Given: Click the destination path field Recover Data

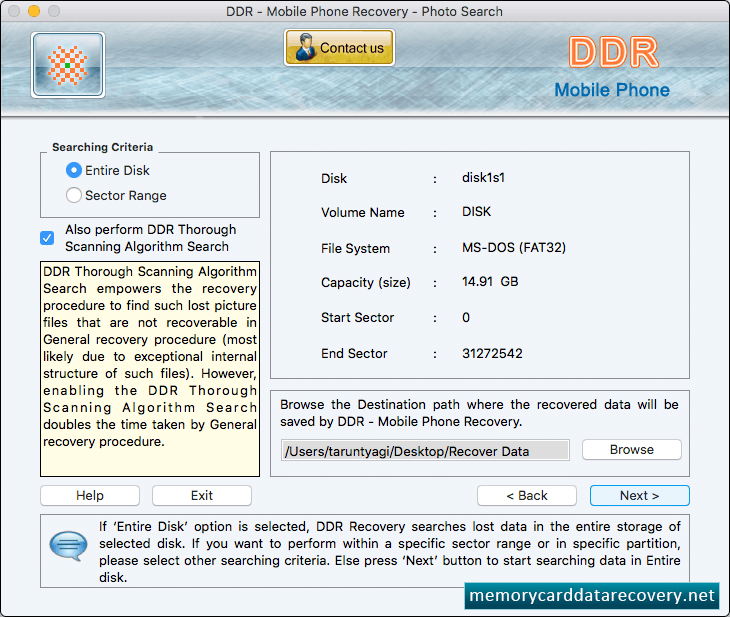Looking at the screenshot, I should [x=425, y=451].
